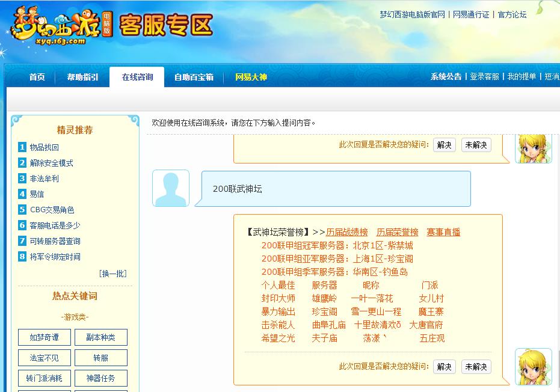
Task: Open 网易通行证 link
Action: click(x=471, y=14)
